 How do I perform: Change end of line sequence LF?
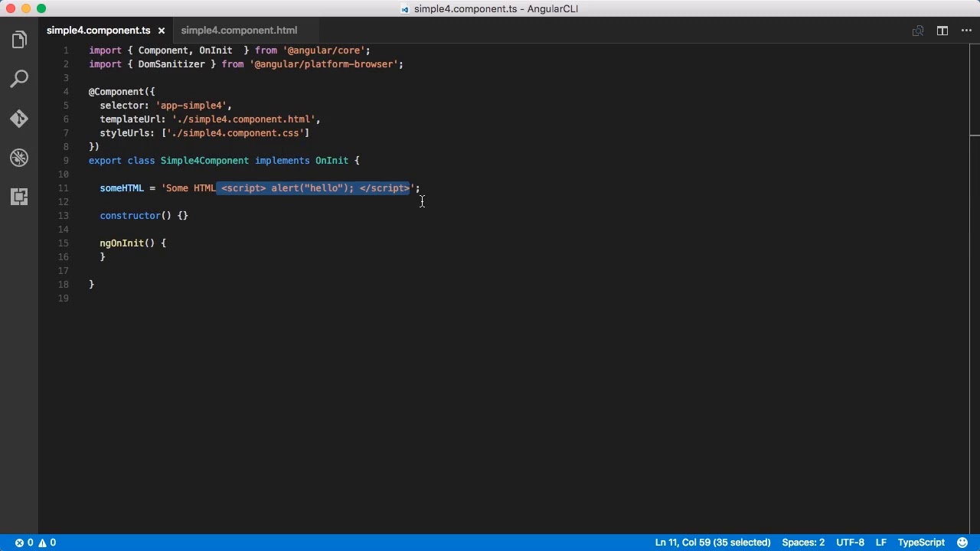[x=881, y=543]
